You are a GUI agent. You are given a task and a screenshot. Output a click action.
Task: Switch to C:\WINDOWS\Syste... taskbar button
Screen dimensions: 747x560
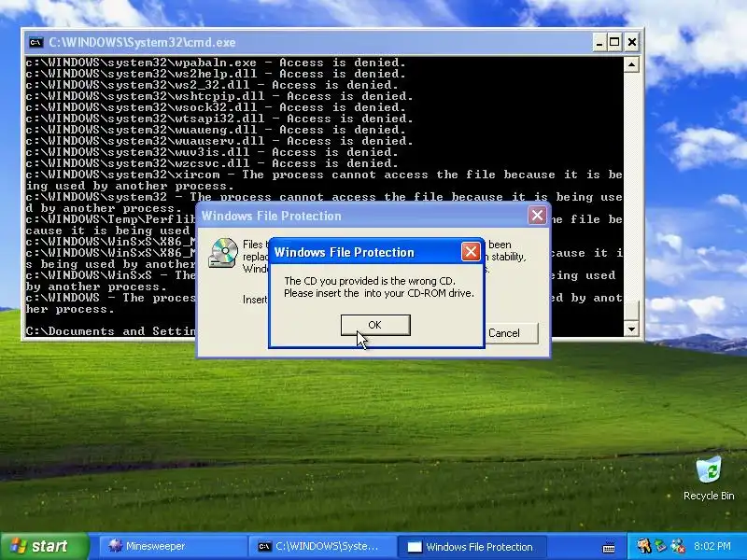tap(321, 546)
